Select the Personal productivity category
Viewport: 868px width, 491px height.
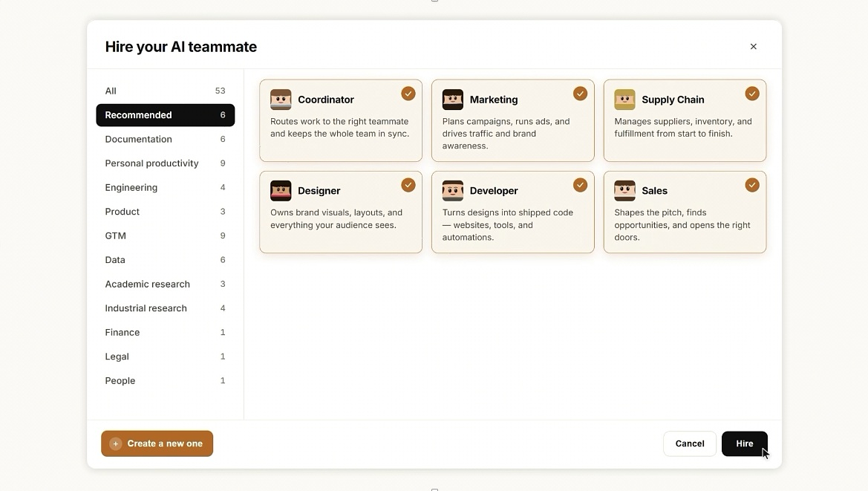click(165, 163)
